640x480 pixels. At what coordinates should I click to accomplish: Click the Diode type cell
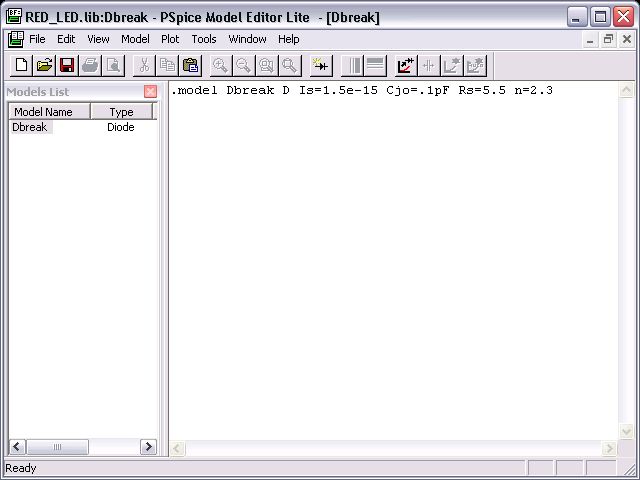pyautogui.click(x=120, y=127)
